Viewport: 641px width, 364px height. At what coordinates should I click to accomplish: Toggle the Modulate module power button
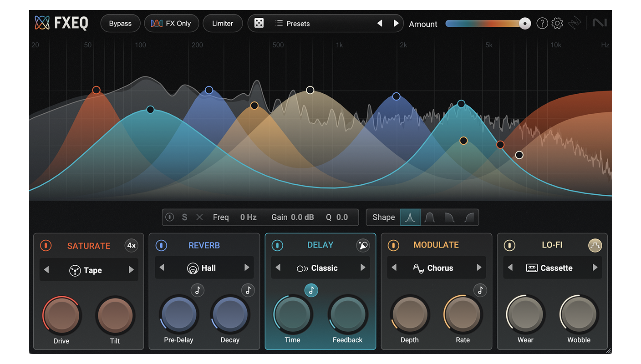(393, 246)
